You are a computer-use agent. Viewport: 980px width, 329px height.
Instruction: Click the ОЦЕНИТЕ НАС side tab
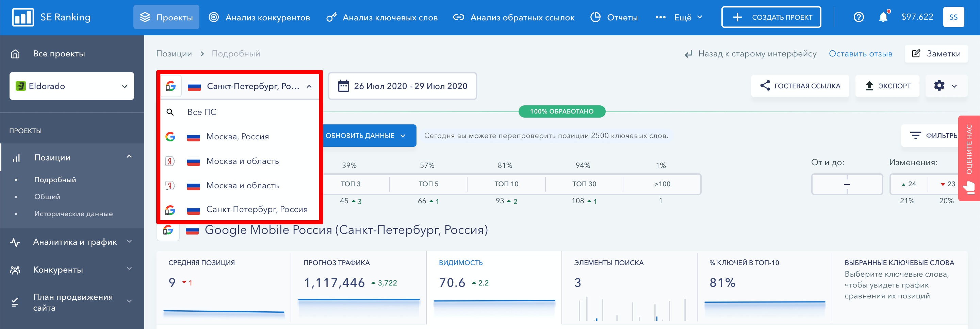click(x=969, y=158)
